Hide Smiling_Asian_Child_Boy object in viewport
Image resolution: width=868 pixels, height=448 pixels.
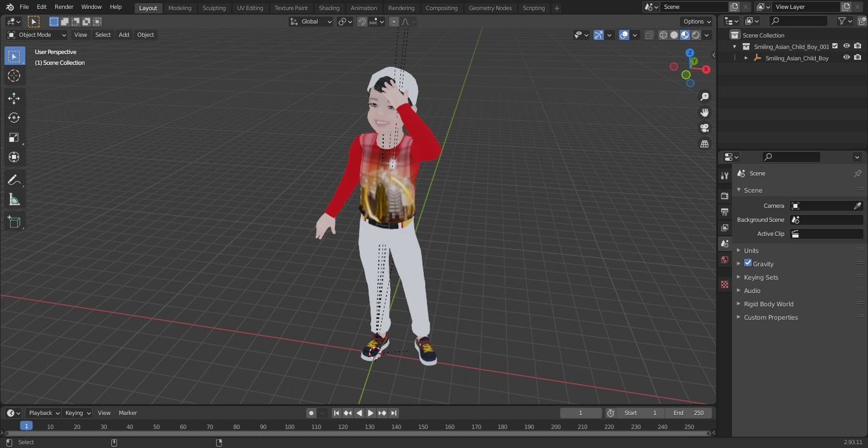tap(846, 58)
